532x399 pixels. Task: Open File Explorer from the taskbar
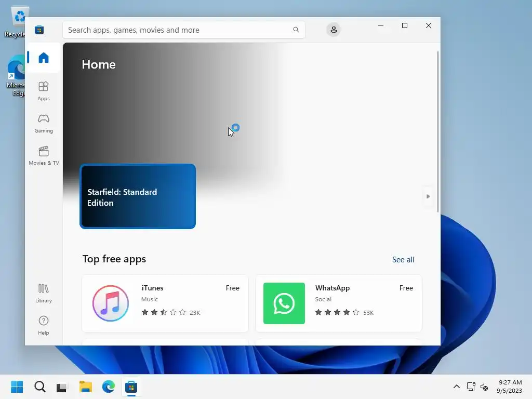(86, 387)
